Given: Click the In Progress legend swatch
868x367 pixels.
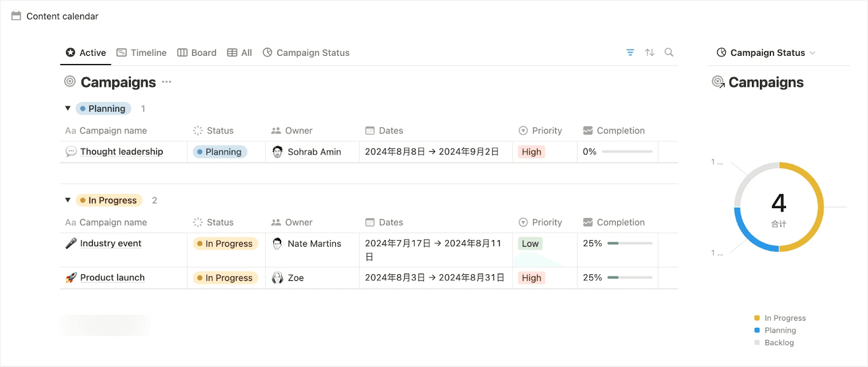Looking at the screenshot, I should point(757,318).
